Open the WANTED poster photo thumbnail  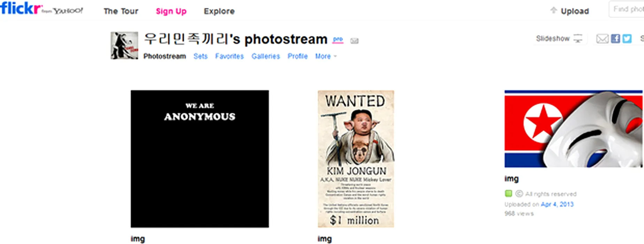point(356,159)
